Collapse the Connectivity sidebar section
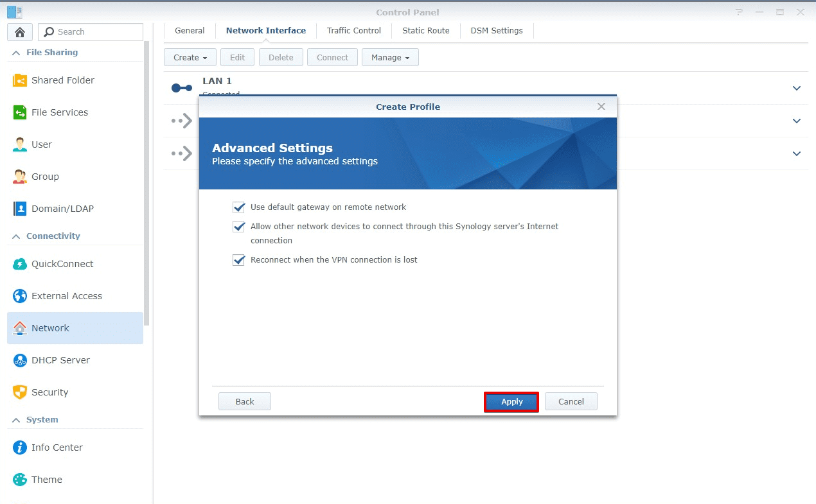 pyautogui.click(x=16, y=236)
